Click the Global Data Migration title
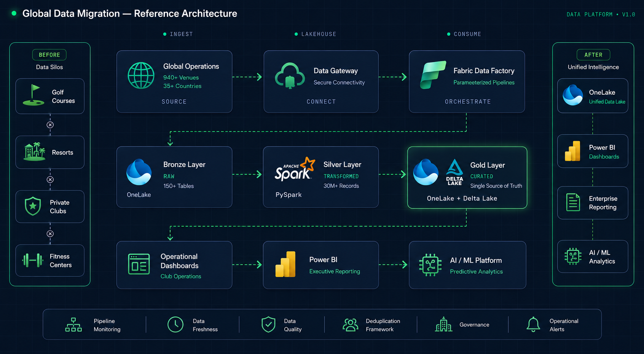Image resolution: width=644 pixels, height=354 pixels. tap(130, 14)
